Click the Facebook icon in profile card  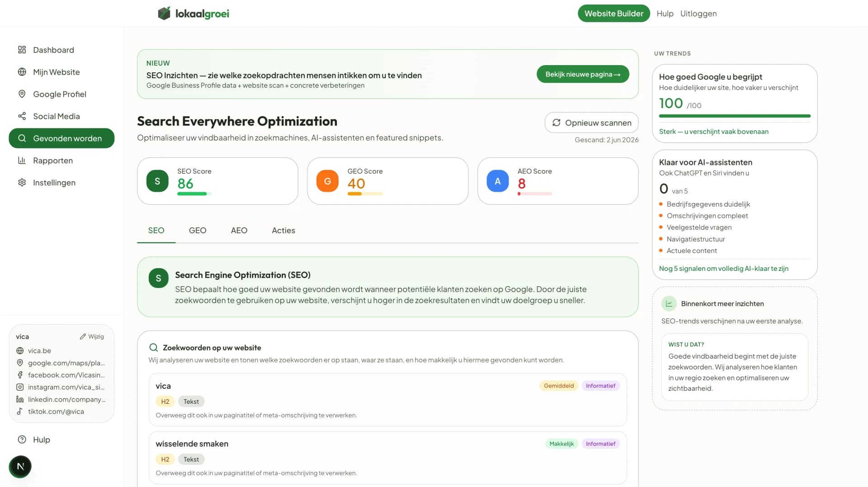pos(20,375)
